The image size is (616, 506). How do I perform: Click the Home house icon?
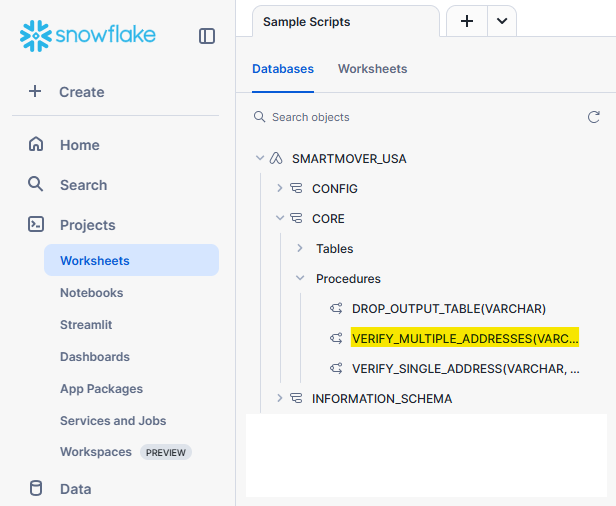click(x=36, y=144)
